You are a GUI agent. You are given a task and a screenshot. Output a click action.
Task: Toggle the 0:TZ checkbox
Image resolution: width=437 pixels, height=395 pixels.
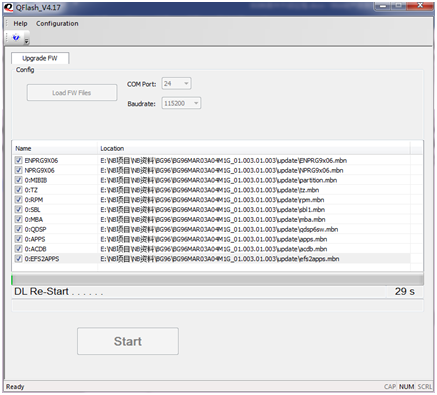[19, 190]
